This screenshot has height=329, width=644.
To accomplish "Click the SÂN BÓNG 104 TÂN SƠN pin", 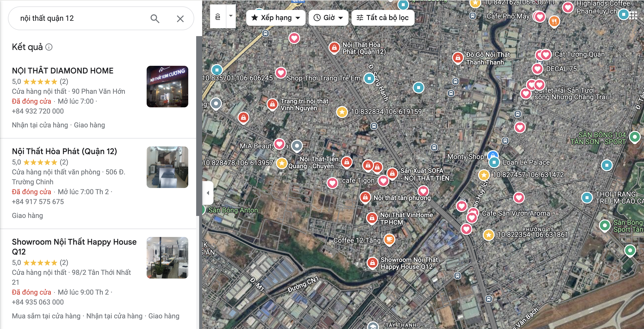I will tap(635, 137).
